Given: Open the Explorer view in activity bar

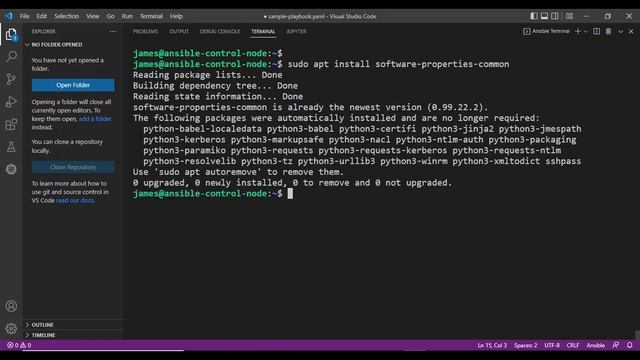Looking at the screenshot, I should coord(11,34).
